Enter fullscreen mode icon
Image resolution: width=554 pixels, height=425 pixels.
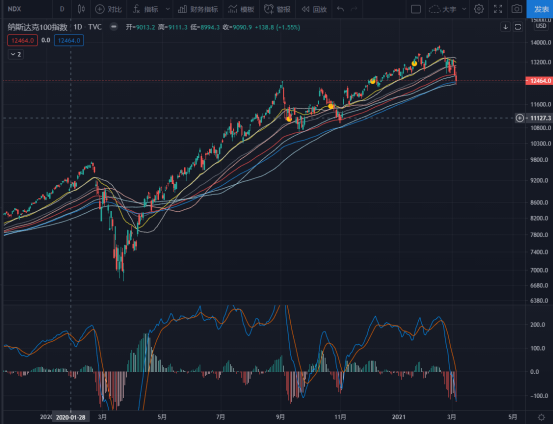coord(498,9)
